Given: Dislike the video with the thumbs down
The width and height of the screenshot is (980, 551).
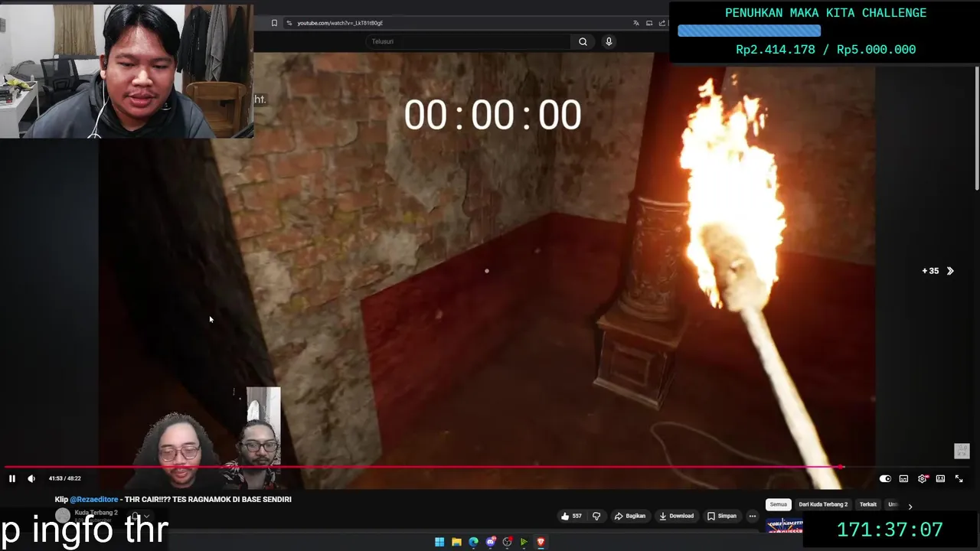Looking at the screenshot, I should coord(596,516).
